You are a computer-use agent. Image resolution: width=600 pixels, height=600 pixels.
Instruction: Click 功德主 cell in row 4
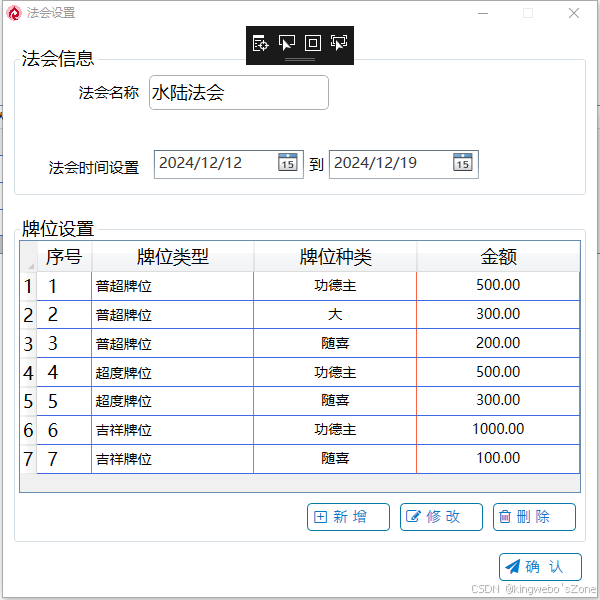tap(335, 372)
